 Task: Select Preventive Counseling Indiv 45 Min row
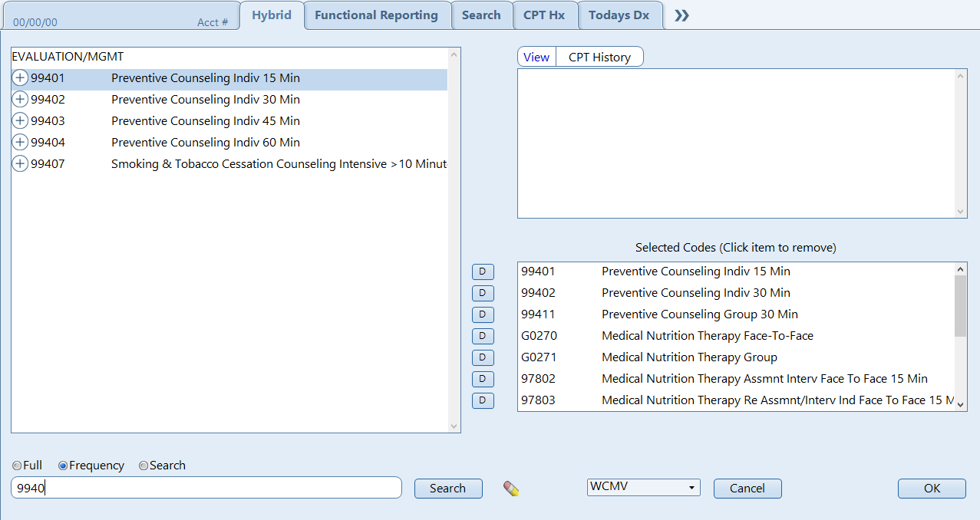(x=229, y=121)
